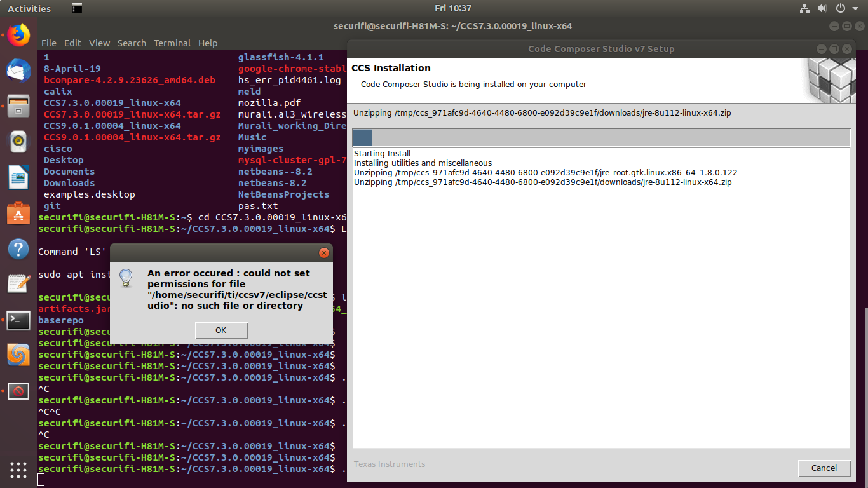The width and height of the screenshot is (868, 488).
Task: Click 'CCS9.0.1.00004_linux-x64.tar.gz' in terminal listing
Action: coord(132,137)
